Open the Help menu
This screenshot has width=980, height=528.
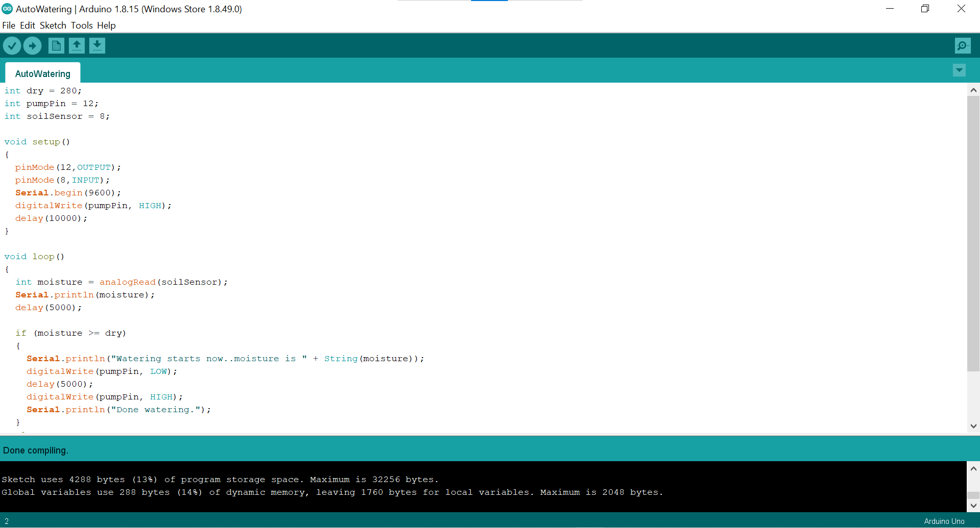[106, 26]
